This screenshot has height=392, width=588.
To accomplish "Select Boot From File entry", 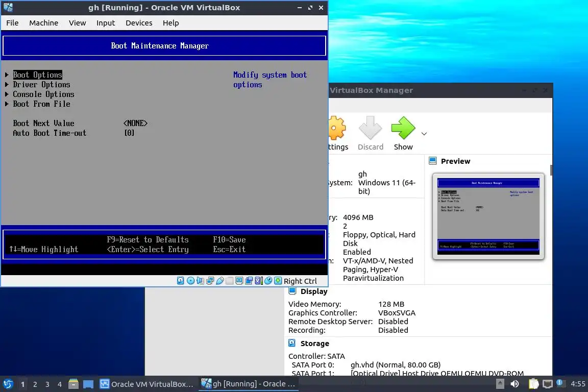I will [x=41, y=104].
